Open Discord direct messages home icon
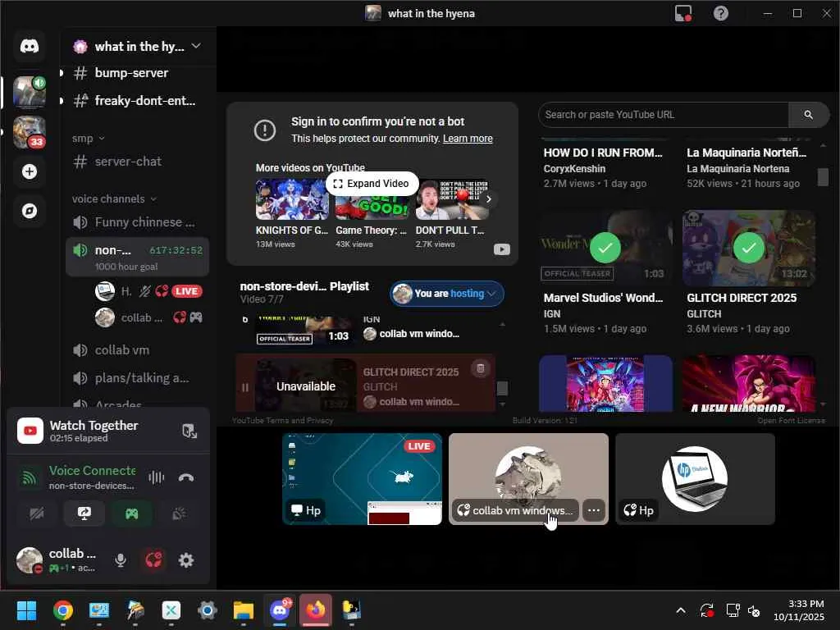Viewport: 840px width, 630px height. point(30,47)
